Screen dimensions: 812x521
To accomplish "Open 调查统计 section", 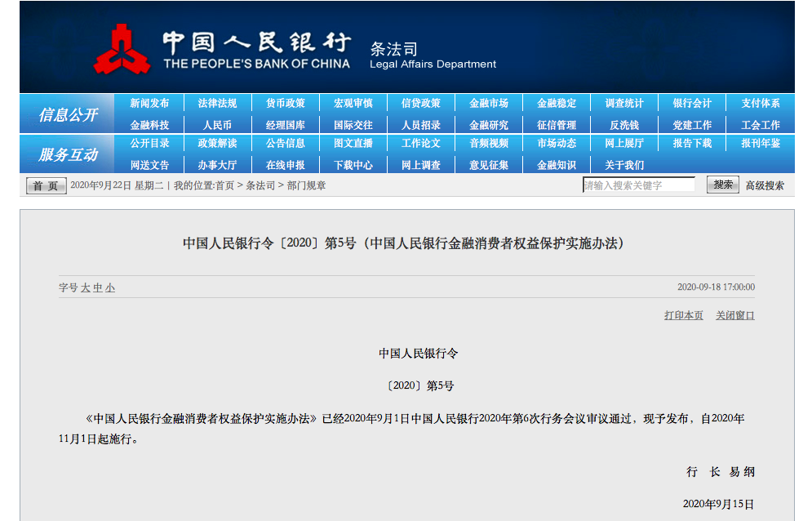I will click(624, 103).
